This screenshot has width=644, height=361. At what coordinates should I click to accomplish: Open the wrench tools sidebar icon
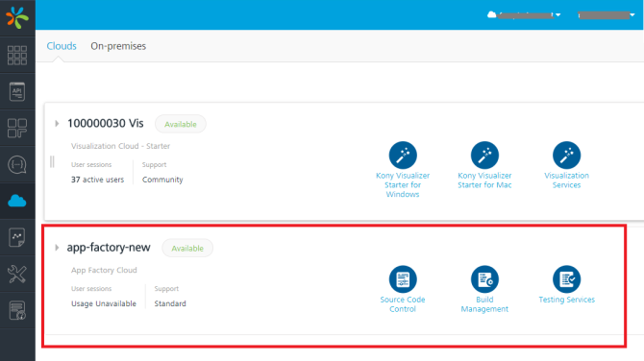[x=17, y=274]
